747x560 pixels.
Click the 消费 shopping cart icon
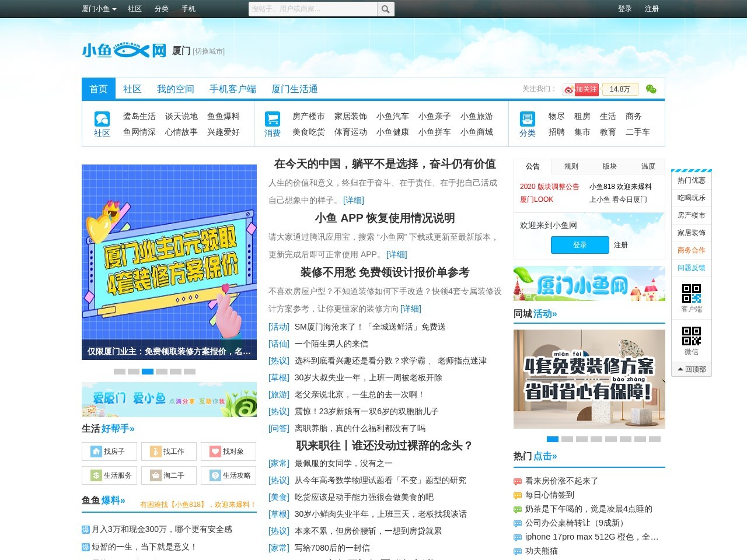(x=272, y=119)
